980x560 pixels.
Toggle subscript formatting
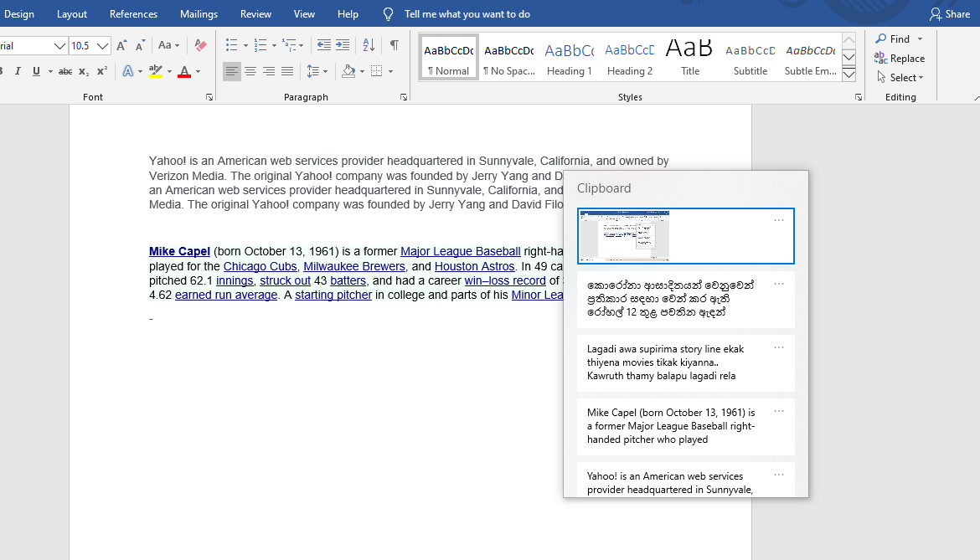click(83, 71)
